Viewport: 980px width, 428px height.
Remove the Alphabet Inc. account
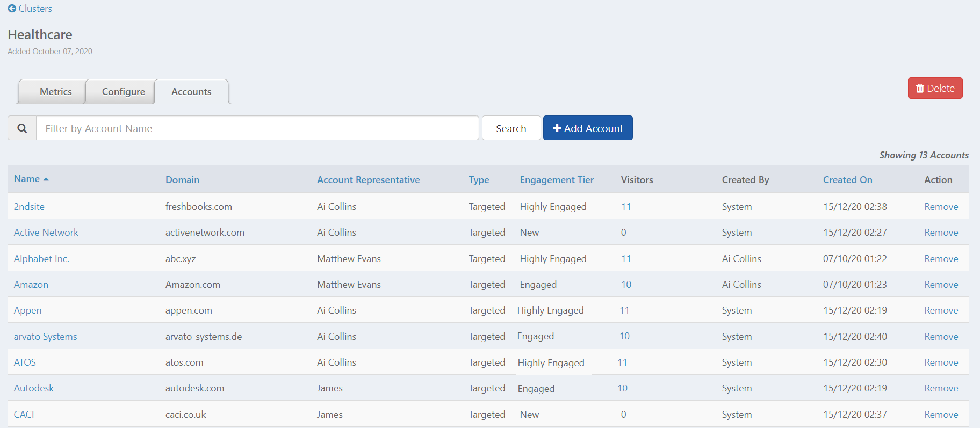[x=941, y=259]
